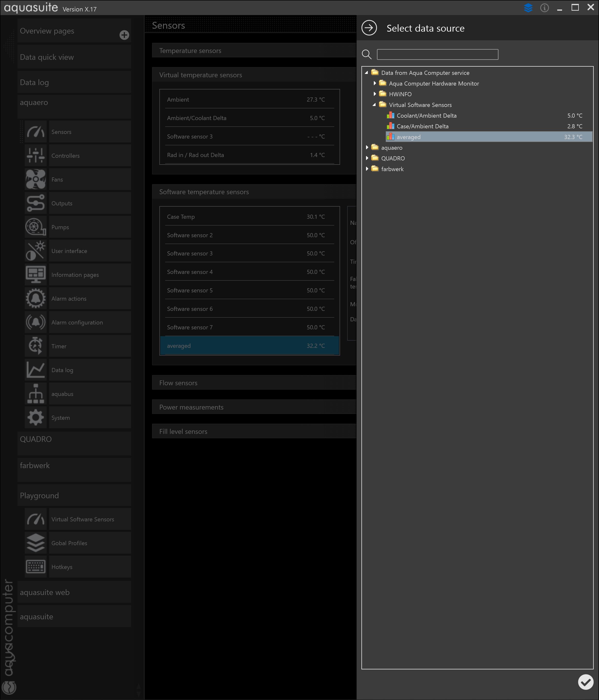The image size is (599, 700).
Task: Open the System gear icon
Action: (35, 418)
